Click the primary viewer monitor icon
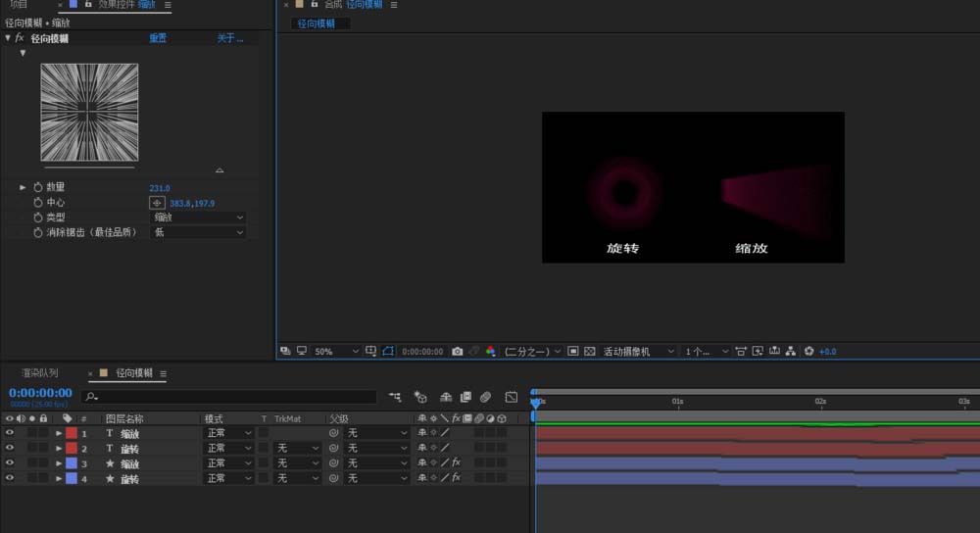This screenshot has height=533, width=980. 302,351
